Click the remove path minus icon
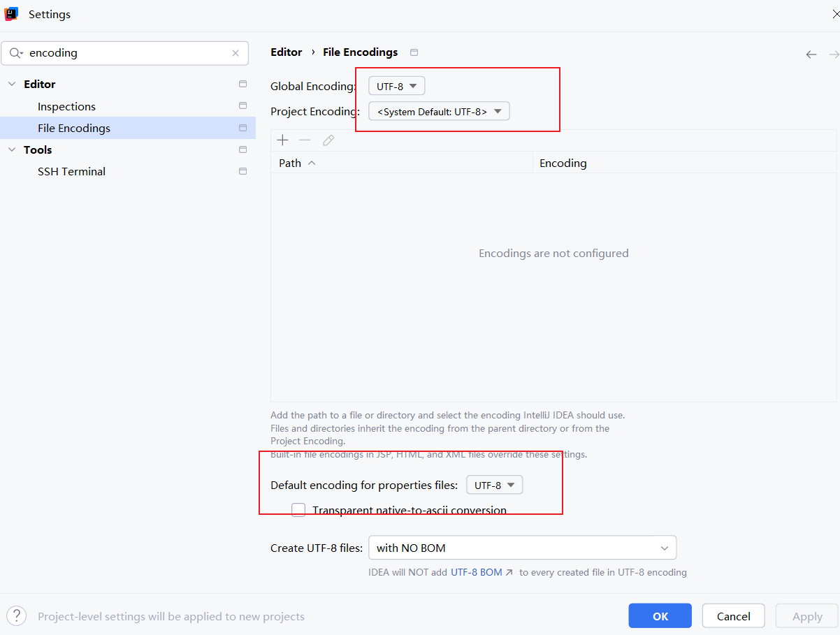The width and height of the screenshot is (840, 635). coord(305,140)
